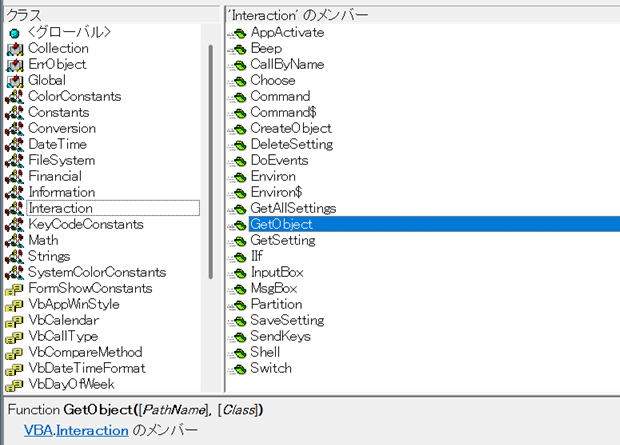Select the SystemColorConstants class
620x445 pixels.
97,273
